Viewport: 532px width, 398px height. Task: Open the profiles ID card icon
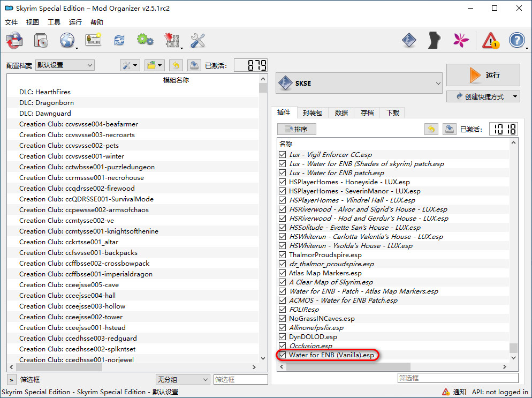click(93, 41)
